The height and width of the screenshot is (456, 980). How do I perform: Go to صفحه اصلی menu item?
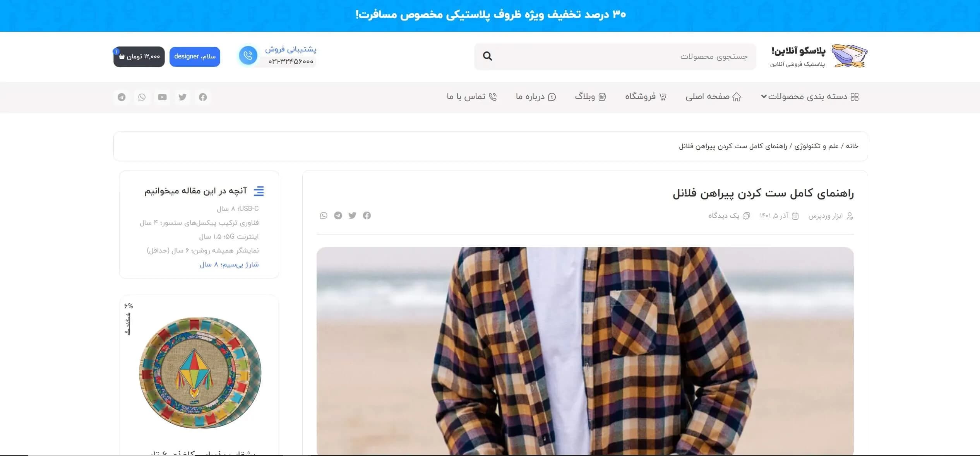713,97
